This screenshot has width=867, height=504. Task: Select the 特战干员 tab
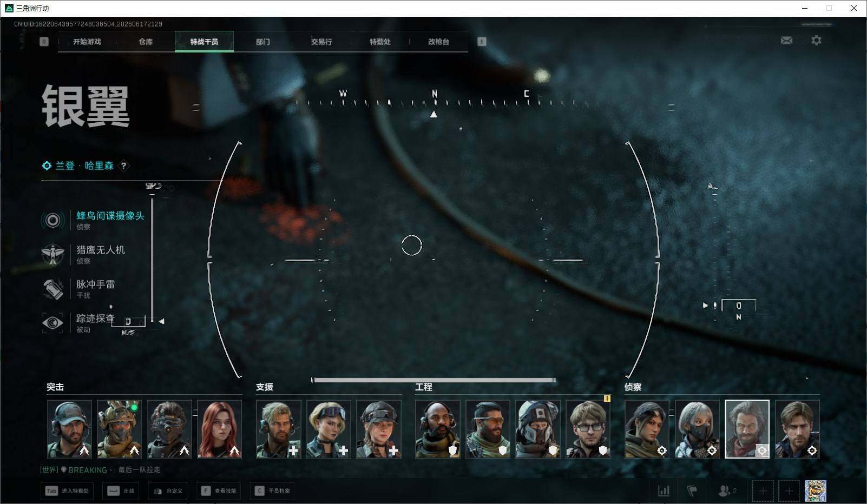[x=204, y=42]
